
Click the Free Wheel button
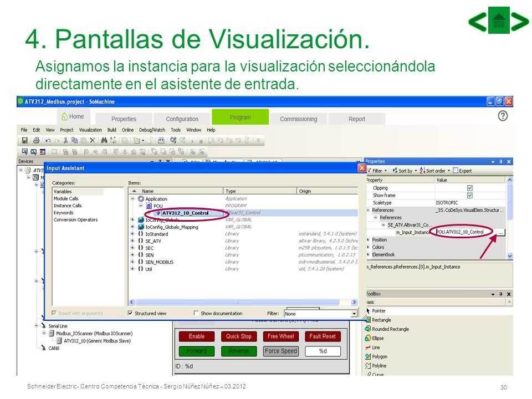tap(280, 336)
